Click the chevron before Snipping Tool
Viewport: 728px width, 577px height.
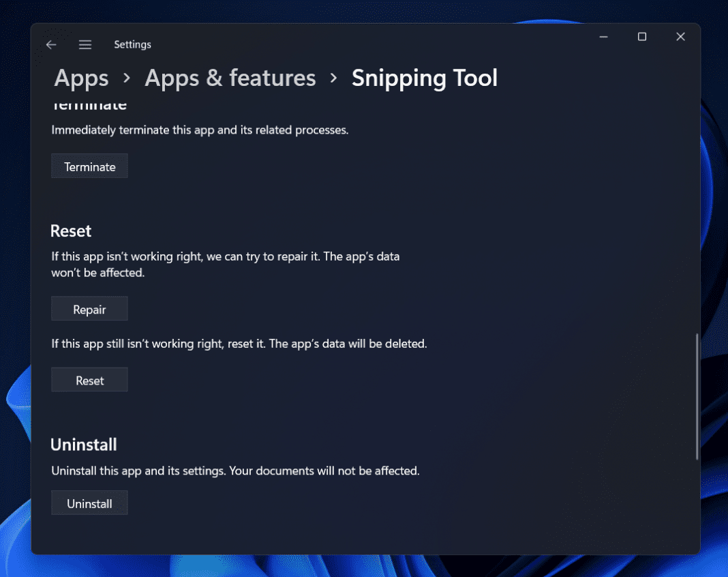coord(333,78)
